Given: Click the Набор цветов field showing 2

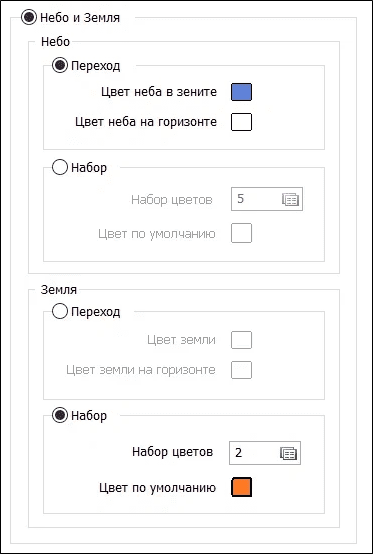Looking at the screenshot, I should pos(265,453).
